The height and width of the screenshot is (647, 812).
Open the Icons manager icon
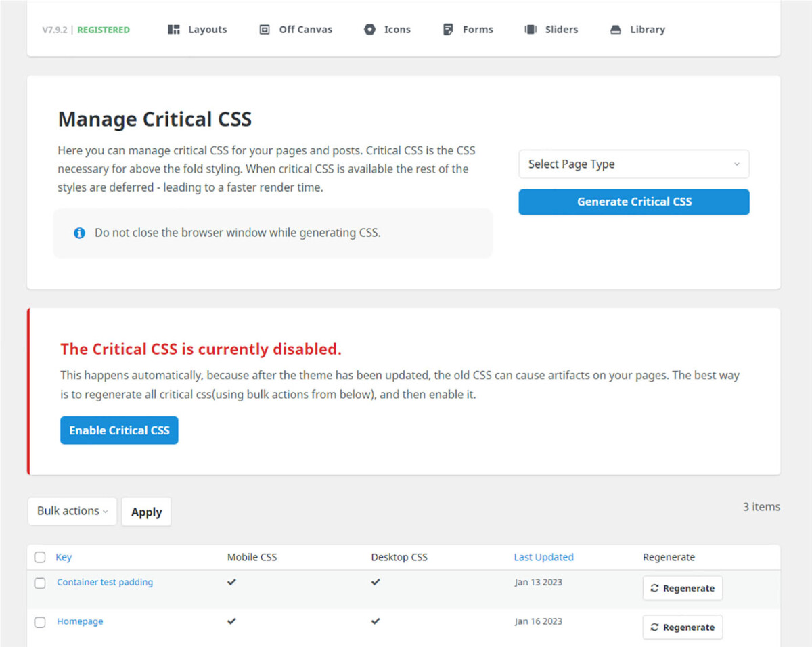coord(369,29)
